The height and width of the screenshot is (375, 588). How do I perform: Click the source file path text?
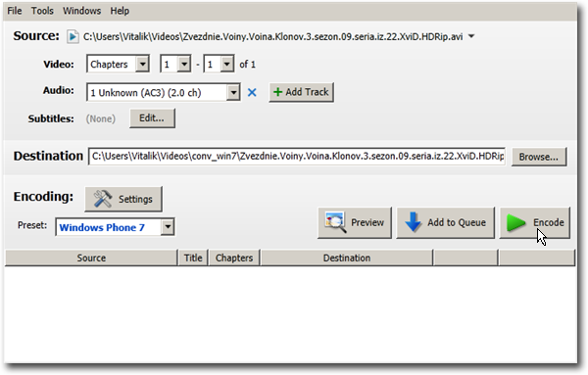272,36
